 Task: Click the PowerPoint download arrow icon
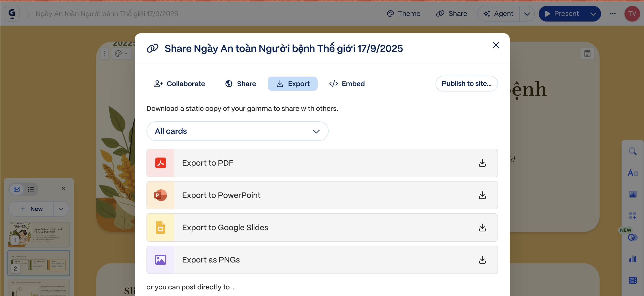click(482, 195)
